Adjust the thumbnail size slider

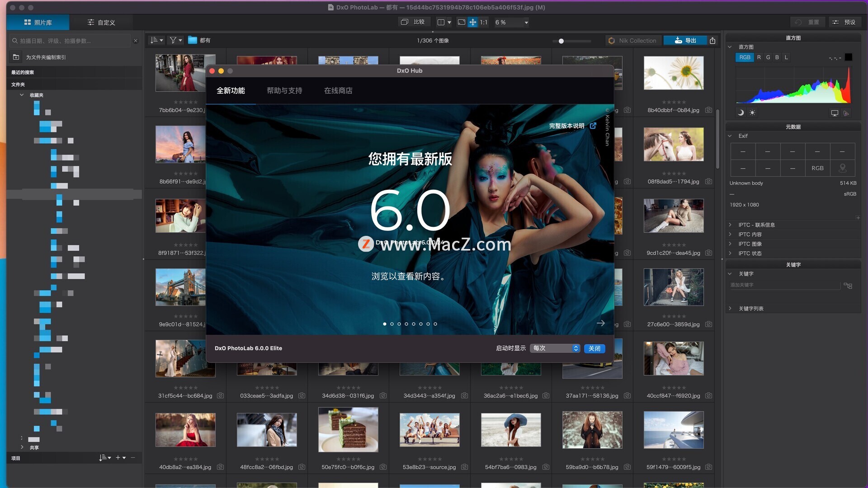click(x=561, y=41)
